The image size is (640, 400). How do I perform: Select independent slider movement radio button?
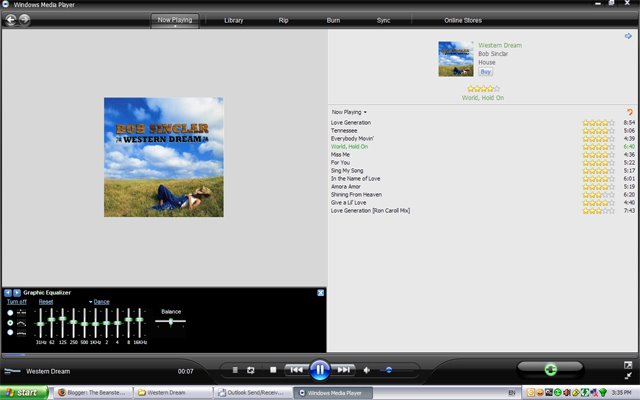click(10, 313)
